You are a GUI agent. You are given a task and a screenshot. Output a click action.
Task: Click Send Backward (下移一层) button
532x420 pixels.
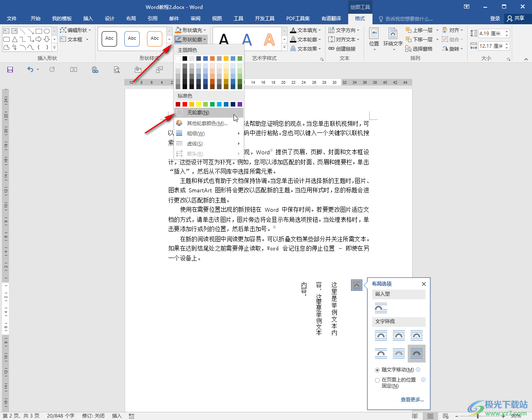tap(419, 39)
